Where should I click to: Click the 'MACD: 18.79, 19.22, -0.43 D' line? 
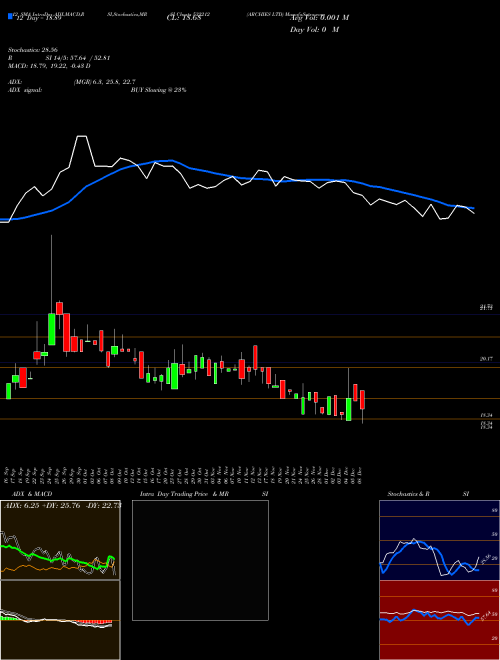point(49,66)
